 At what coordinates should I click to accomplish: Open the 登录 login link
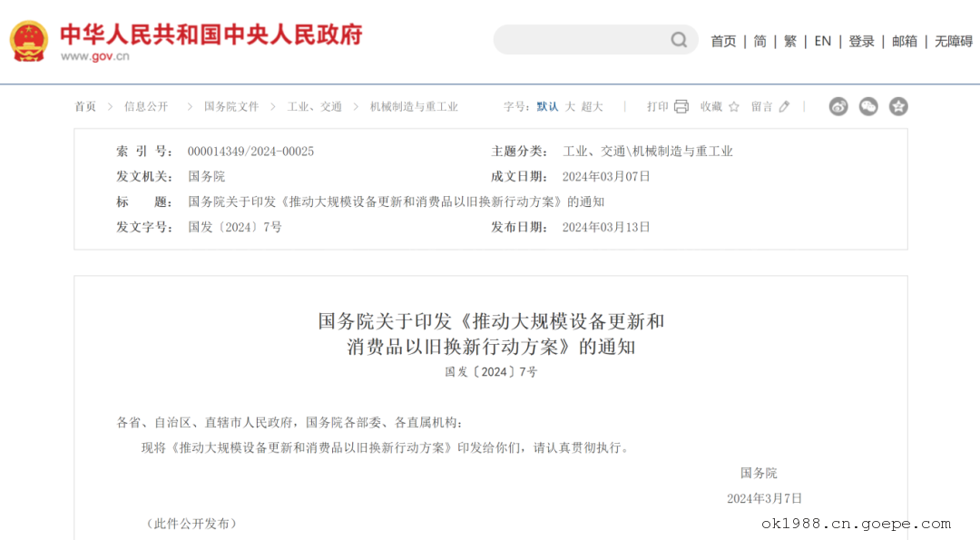[861, 41]
